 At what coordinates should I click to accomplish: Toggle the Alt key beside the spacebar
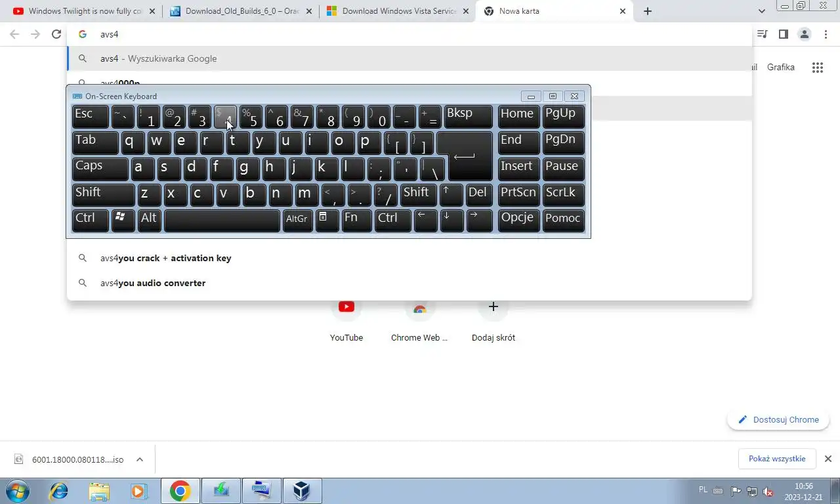[x=149, y=220]
